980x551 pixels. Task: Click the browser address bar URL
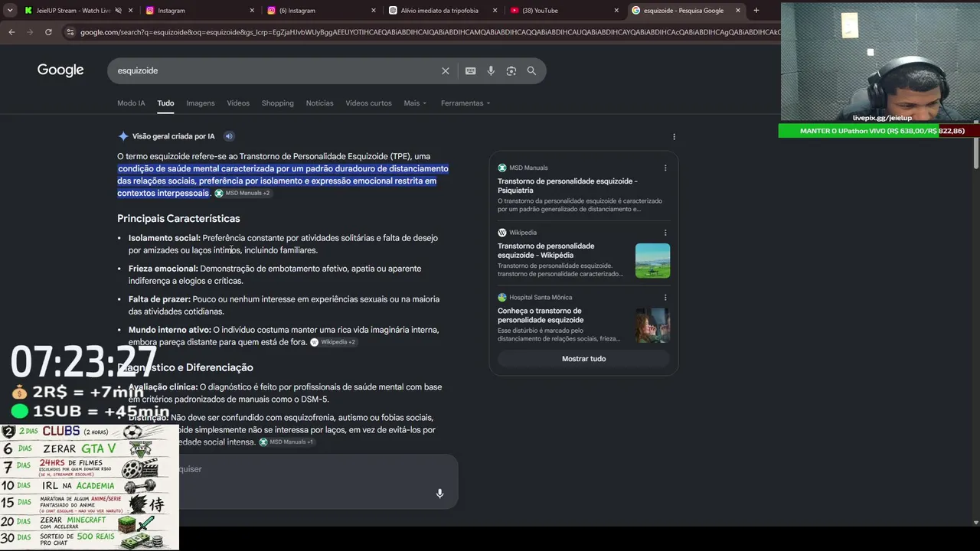[x=429, y=32]
